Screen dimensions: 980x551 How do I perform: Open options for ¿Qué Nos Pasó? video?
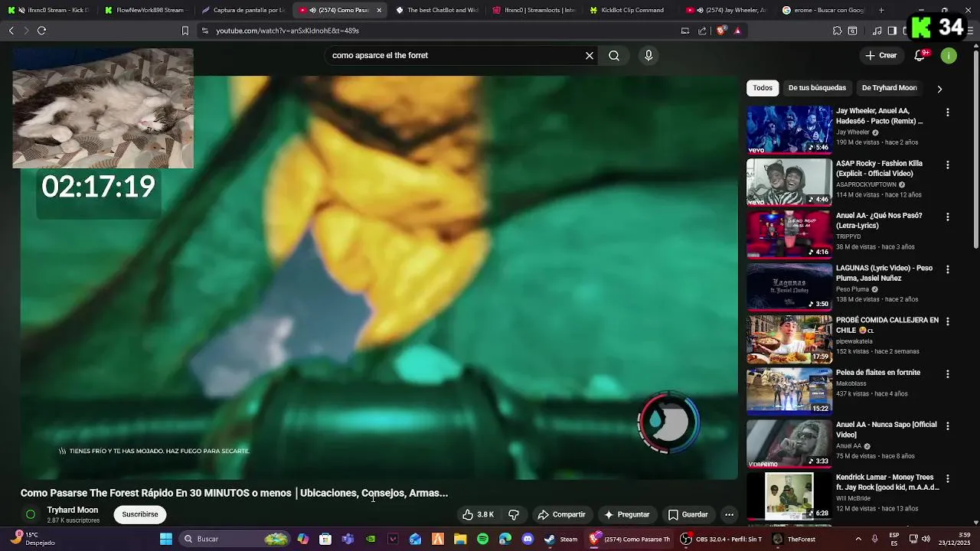click(x=947, y=217)
